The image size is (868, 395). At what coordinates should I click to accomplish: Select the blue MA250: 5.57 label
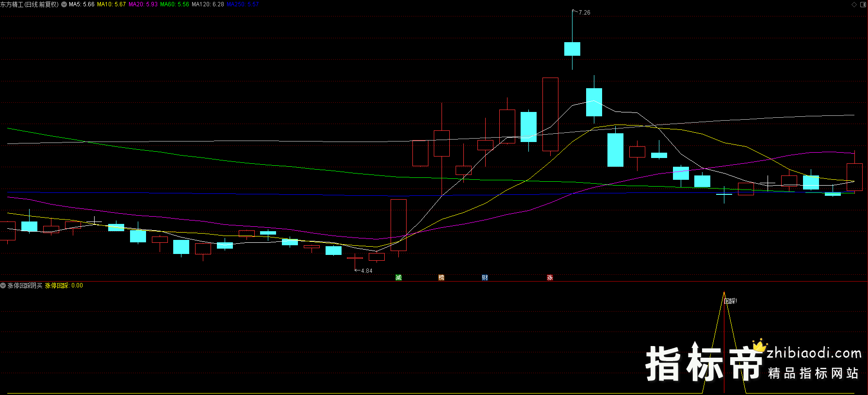[x=243, y=4]
